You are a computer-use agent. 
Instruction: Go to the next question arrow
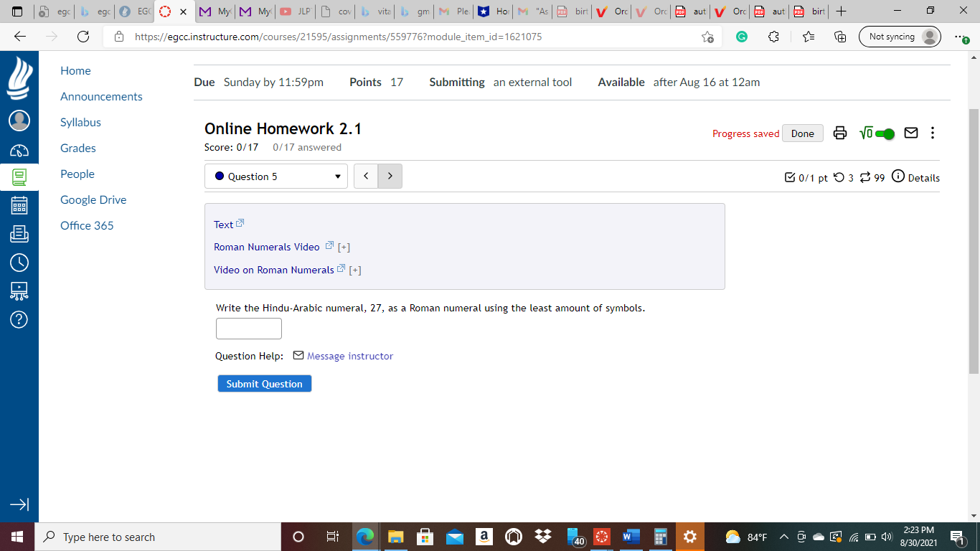pyautogui.click(x=390, y=176)
